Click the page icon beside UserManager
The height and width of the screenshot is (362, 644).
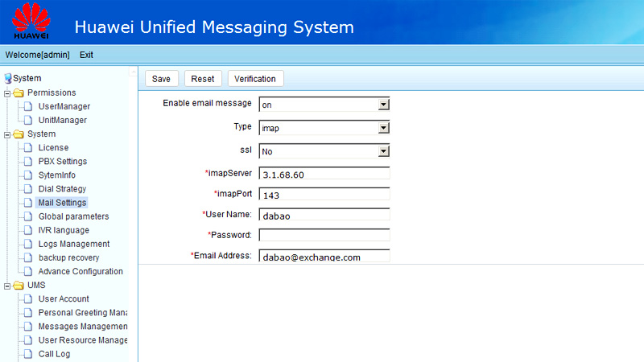tap(28, 107)
